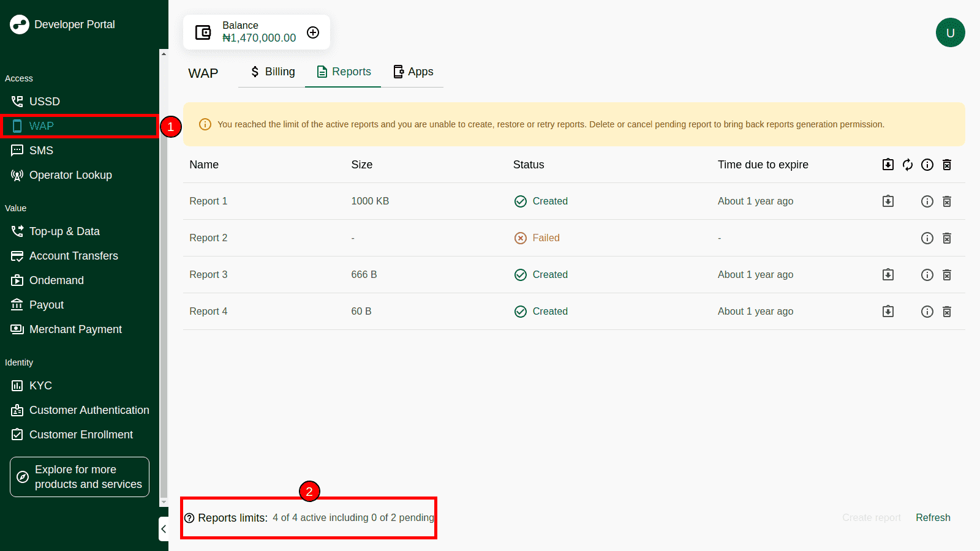Screen dimensions: 980x551
Task: Switch to the Billing tab
Action: (x=273, y=72)
